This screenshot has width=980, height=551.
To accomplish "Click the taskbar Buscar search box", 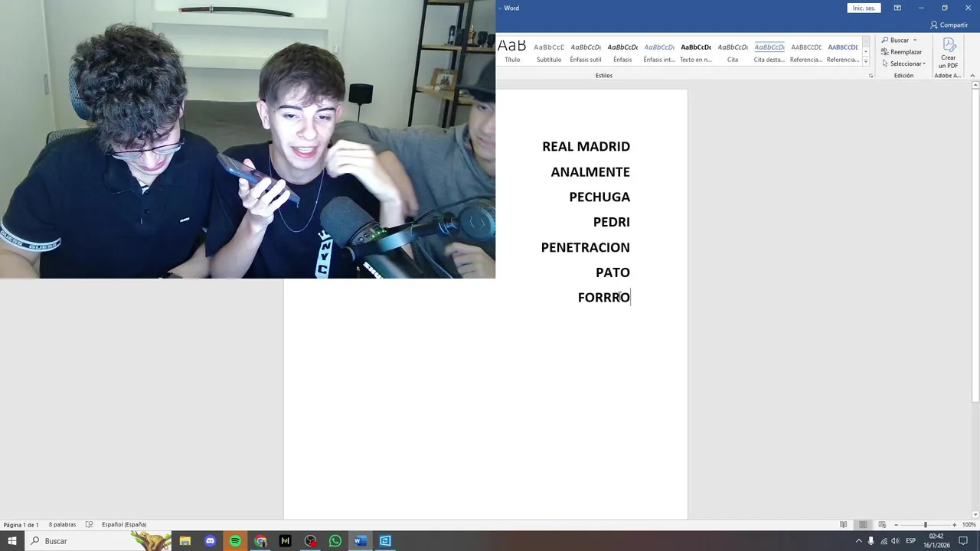I will pyautogui.click(x=98, y=541).
